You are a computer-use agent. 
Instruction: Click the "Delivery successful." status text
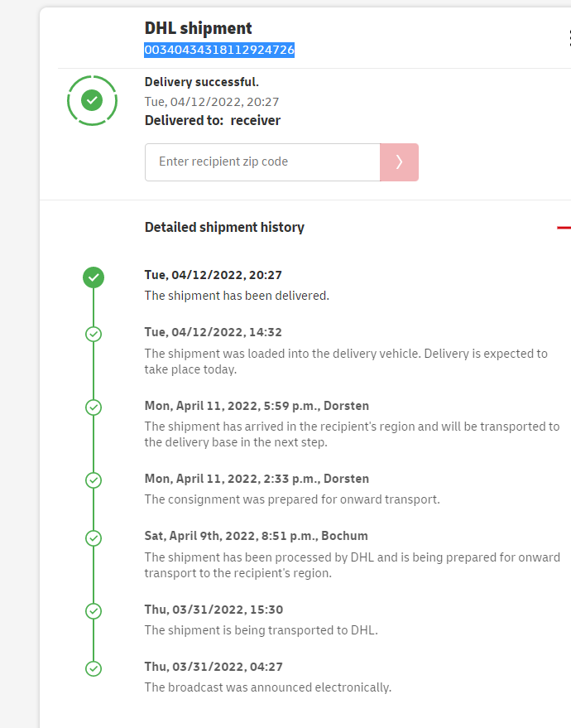(202, 82)
